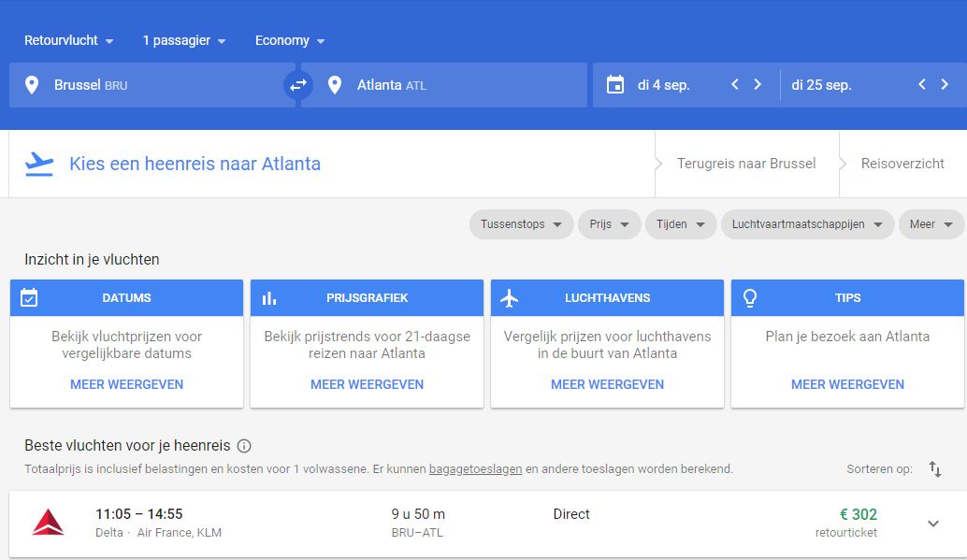Click the sort order arrows icon
This screenshot has height=560, width=967.
pyautogui.click(x=935, y=469)
